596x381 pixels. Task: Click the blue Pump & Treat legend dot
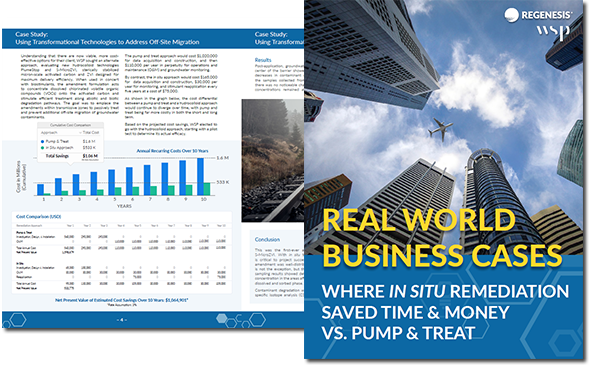coord(43,141)
